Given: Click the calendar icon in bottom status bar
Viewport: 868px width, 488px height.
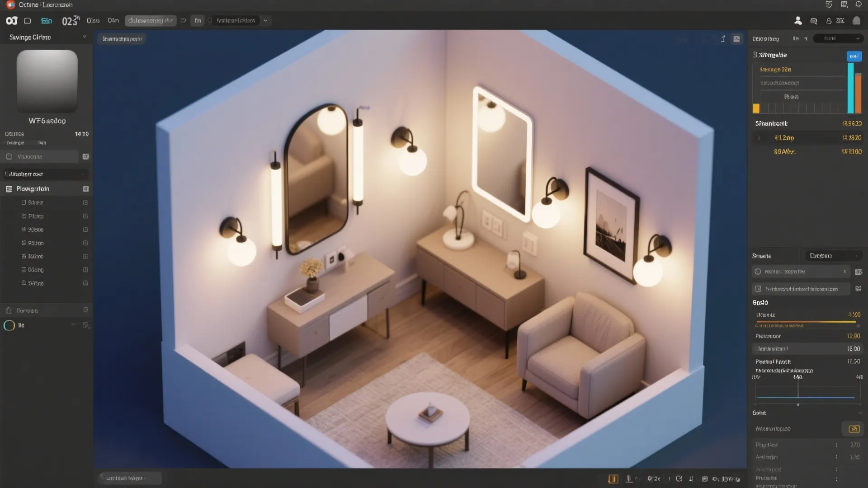Looking at the screenshot, I should 704,479.
